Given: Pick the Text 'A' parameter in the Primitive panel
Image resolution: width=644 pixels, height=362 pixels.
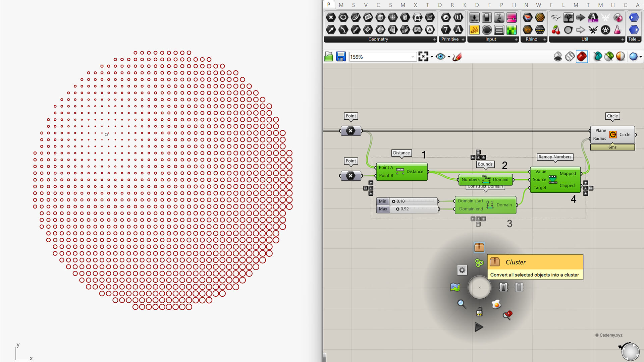Looking at the screenshot, I should point(458,30).
